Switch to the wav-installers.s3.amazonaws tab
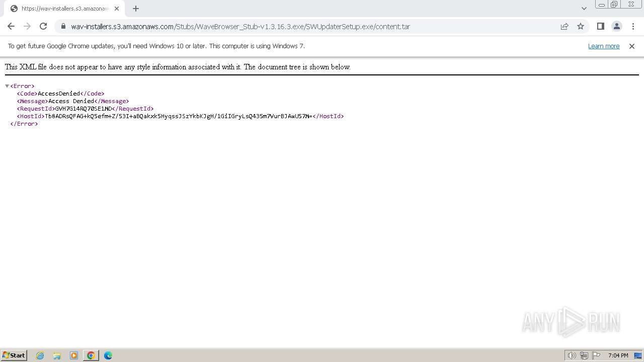The width and height of the screenshot is (644, 362). (64, 9)
